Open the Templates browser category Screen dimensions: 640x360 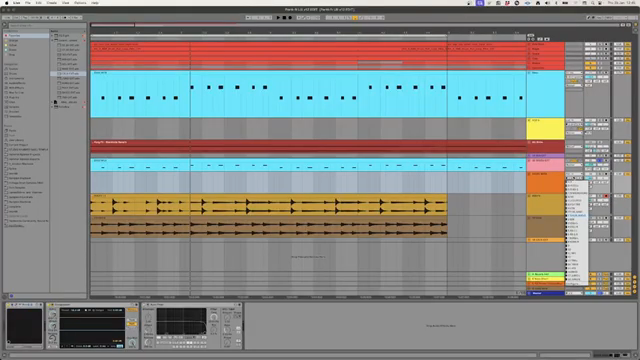[x=16, y=116]
